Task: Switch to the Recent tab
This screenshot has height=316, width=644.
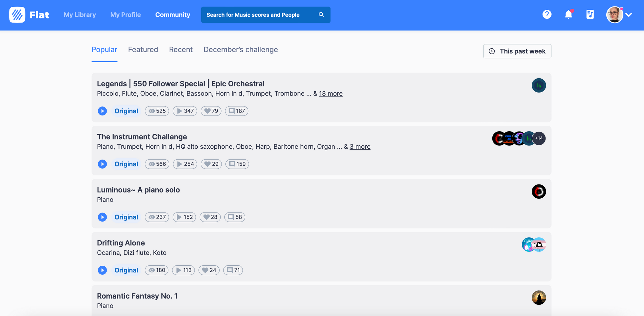Action: 181,50
